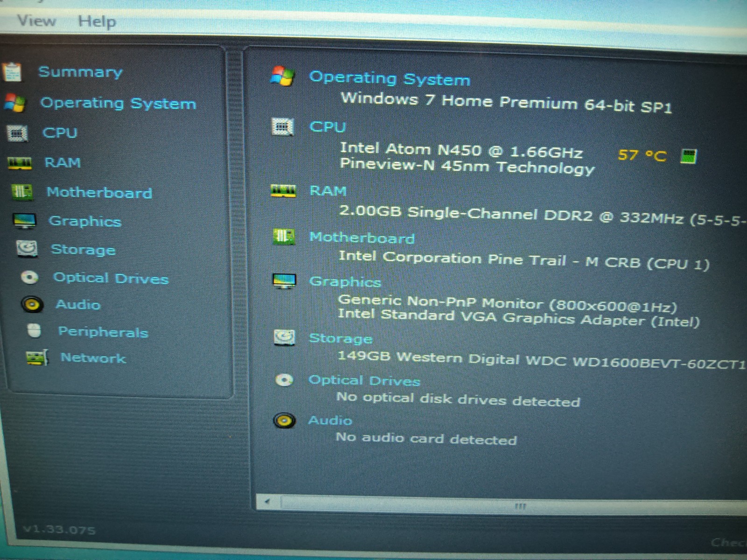Click the Optical Drives disc icon in sidebar
The image size is (747, 560).
click(x=29, y=277)
